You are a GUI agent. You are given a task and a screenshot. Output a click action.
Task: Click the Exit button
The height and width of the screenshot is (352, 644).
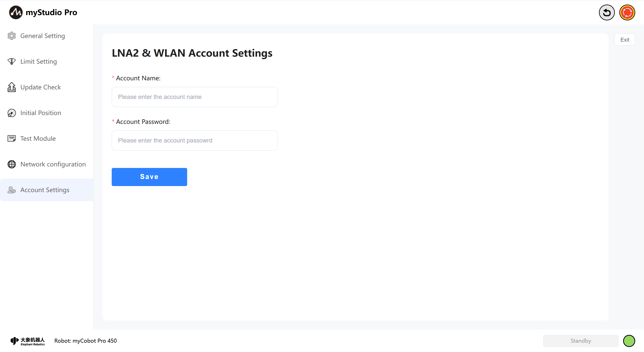(x=625, y=40)
